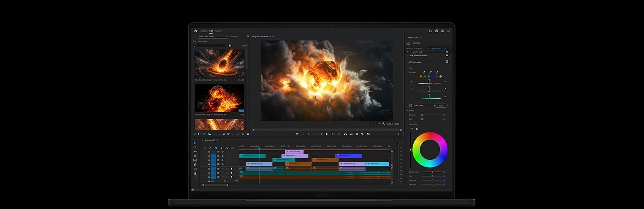This screenshot has width=644, height=209.
Task: Select the Track Select Forward tool
Action: point(195,147)
